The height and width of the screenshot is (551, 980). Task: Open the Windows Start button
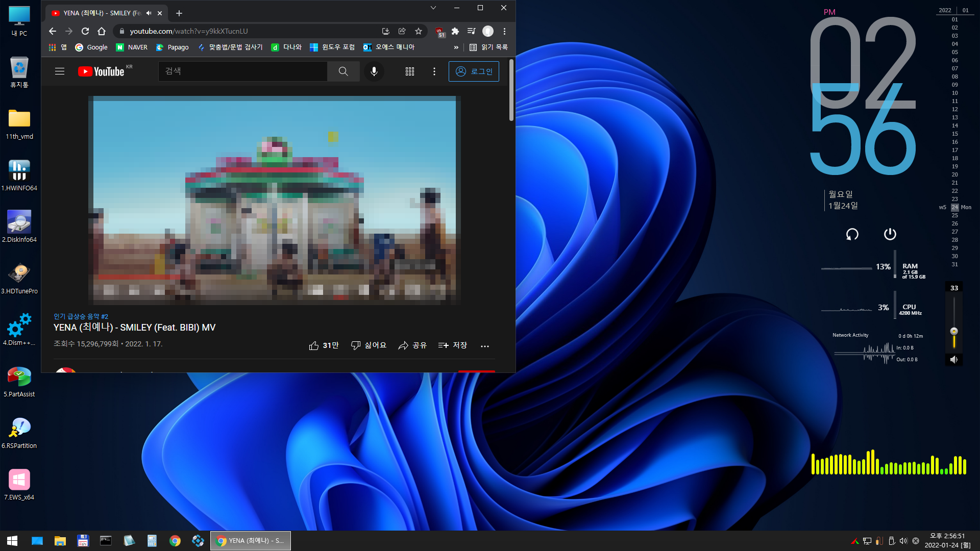point(12,541)
